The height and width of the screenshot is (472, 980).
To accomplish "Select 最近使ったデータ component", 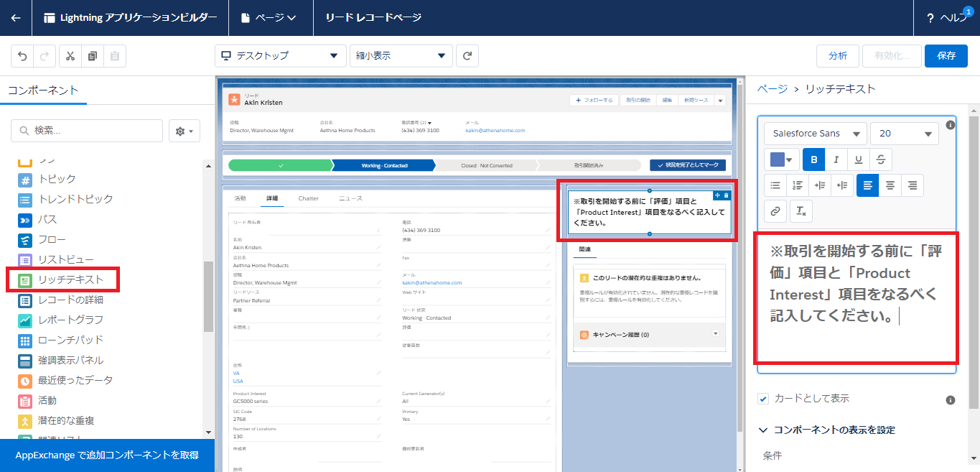I will click(65, 380).
